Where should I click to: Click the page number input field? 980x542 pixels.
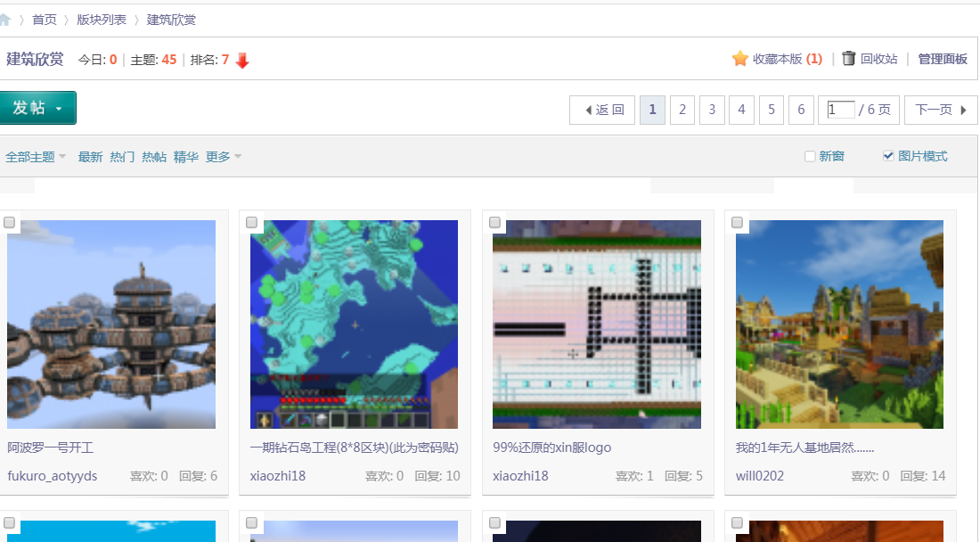(840, 110)
